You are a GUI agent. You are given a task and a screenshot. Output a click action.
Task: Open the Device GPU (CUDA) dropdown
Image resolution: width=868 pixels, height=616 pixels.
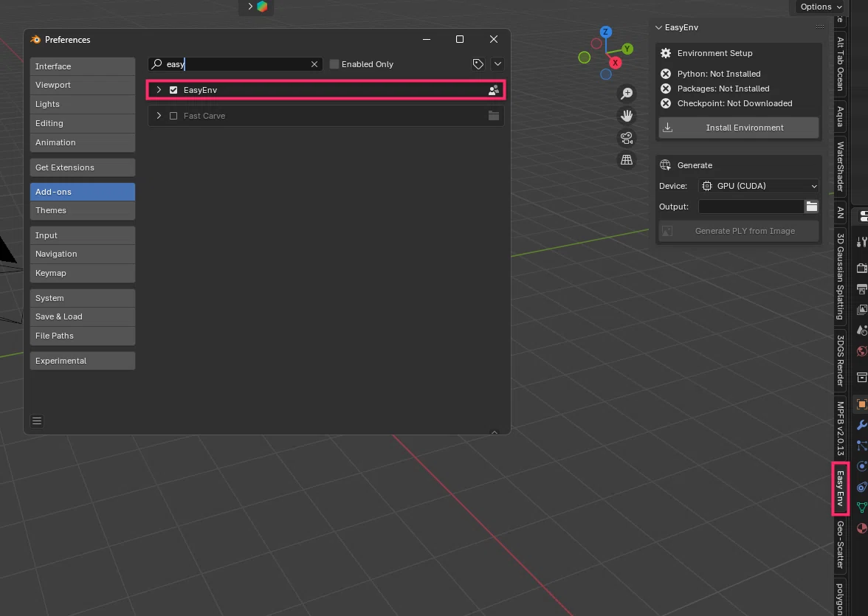tap(759, 186)
